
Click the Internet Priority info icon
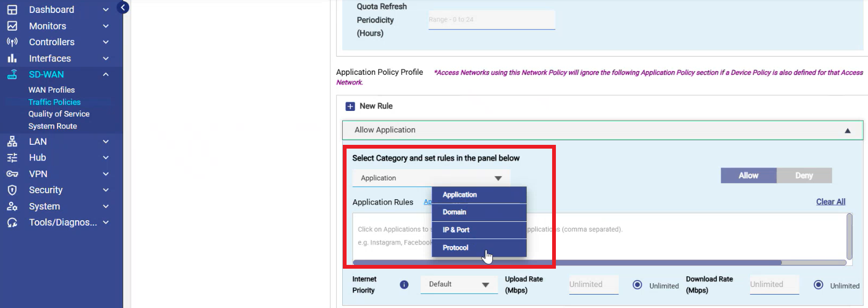click(404, 285)
